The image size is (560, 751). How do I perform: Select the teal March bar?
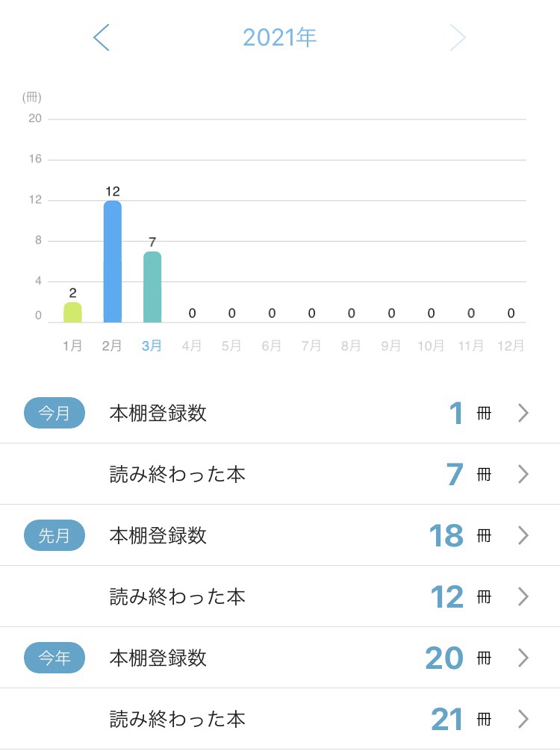click(152, 287)
